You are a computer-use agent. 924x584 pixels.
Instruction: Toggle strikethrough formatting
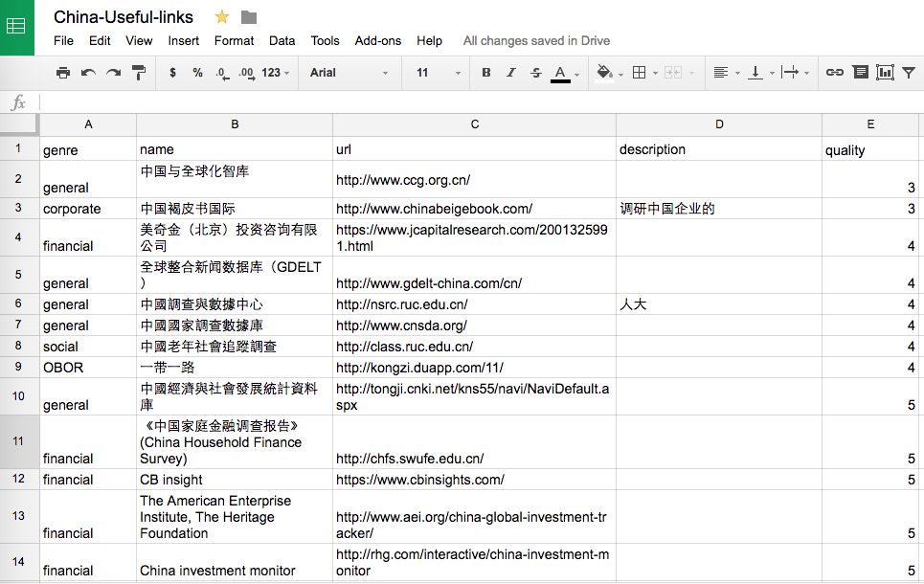tap(535, 73)
